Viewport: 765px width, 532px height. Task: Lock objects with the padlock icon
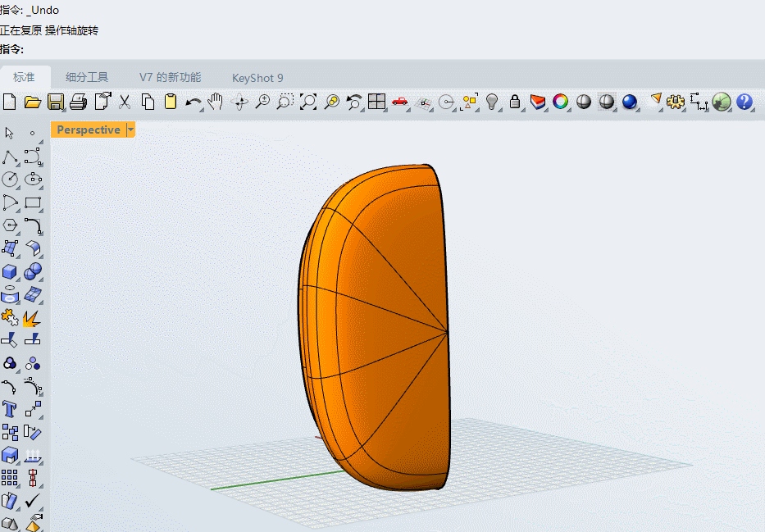515,102
